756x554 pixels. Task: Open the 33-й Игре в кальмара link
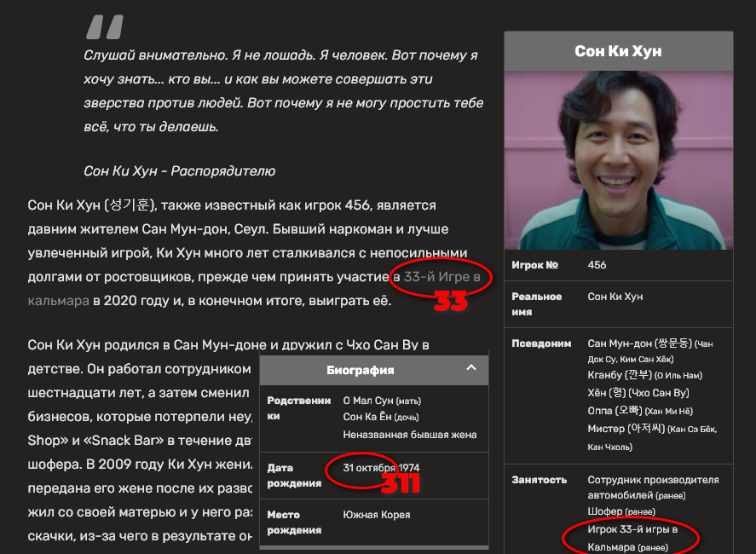(x=441, y=277)
